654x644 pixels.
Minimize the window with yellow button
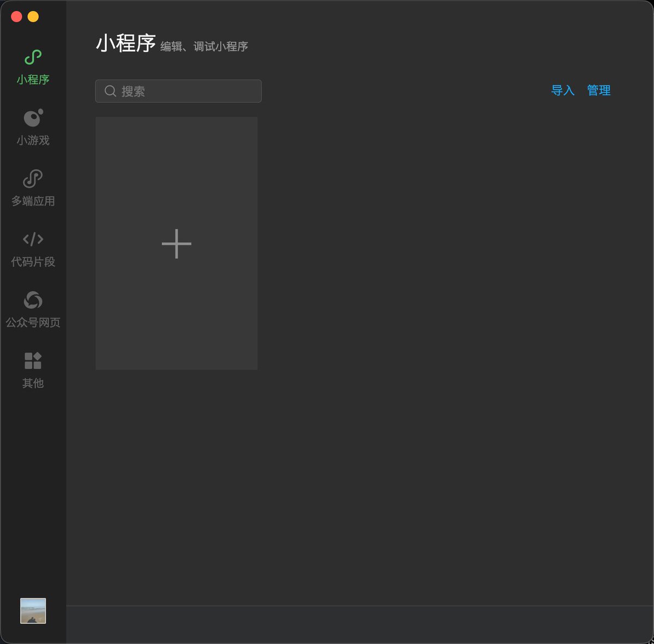pyautogui.click(x=33, y=17)
